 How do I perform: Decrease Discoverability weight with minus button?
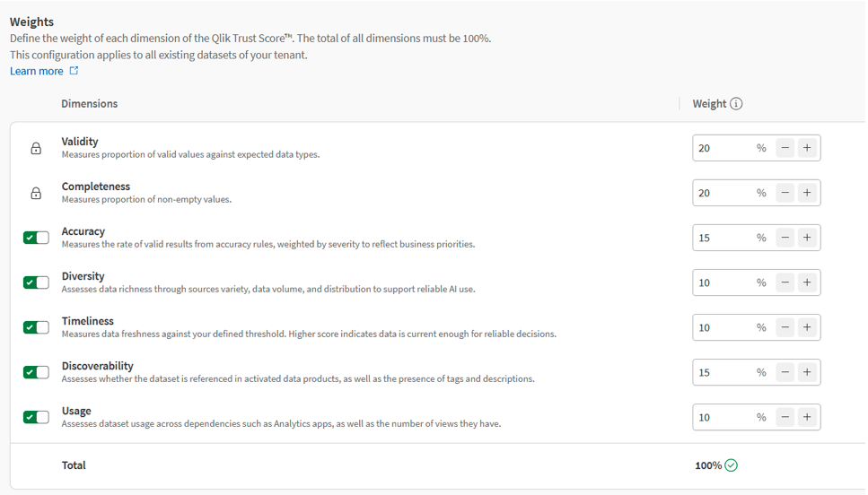tap(785, 372)
